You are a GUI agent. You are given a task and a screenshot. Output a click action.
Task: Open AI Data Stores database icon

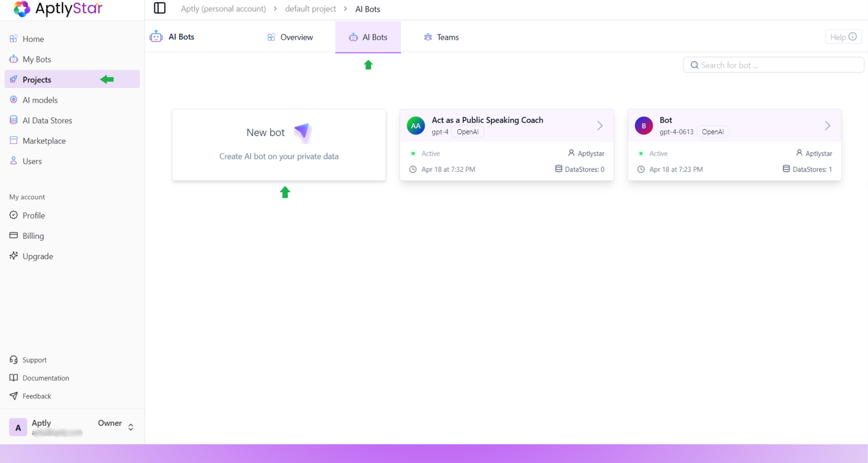click(13, 120)
